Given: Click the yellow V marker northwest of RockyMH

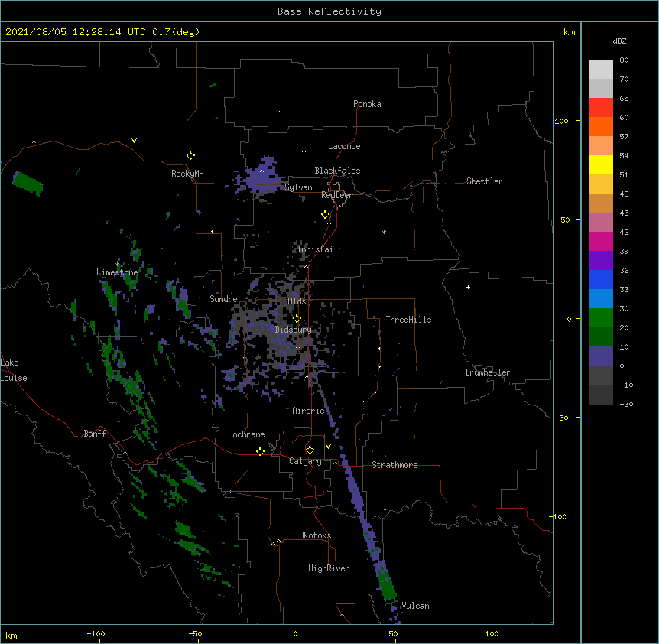Looking at the screenshot, I should coord(134,141).
